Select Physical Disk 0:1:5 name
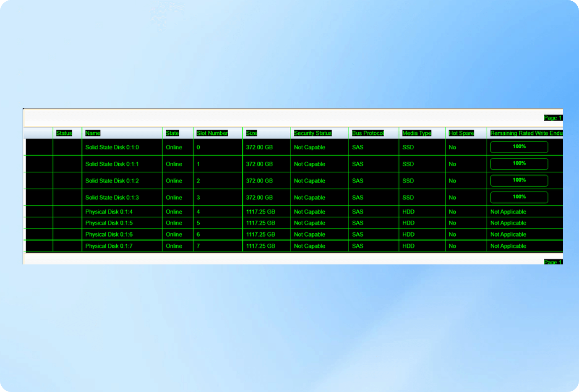 point(109,223)
